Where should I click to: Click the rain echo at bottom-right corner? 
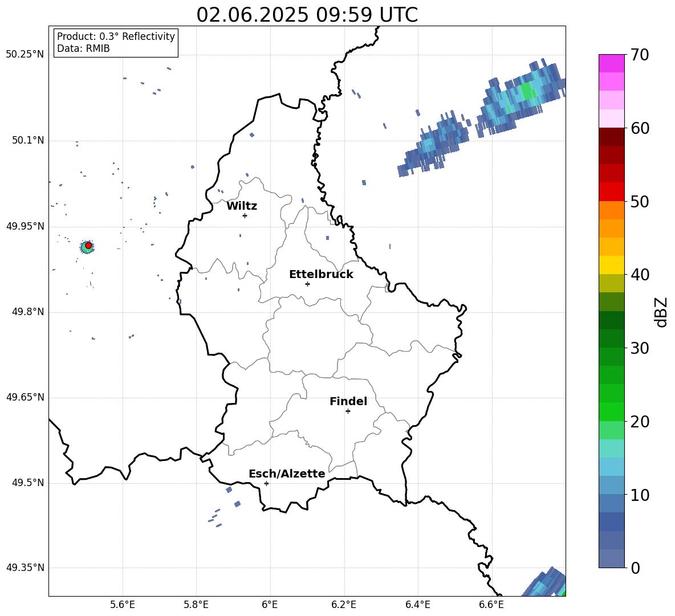click(546, 583)
